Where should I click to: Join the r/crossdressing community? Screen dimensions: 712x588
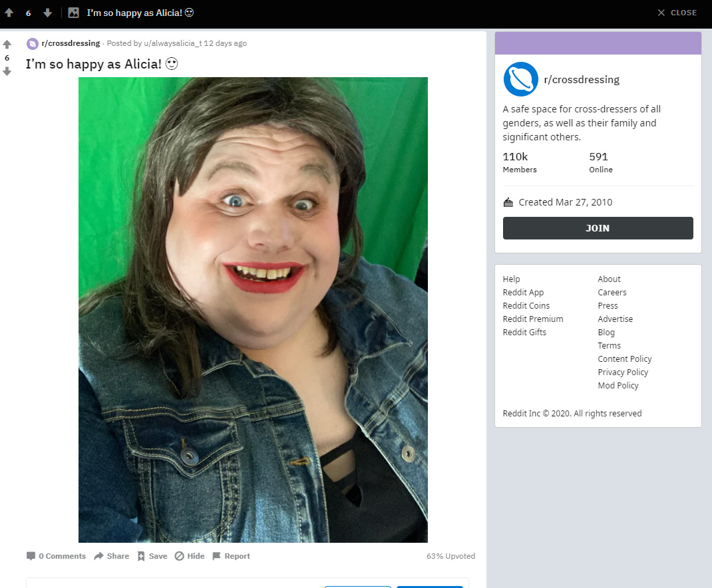pyautogui.click(x=598, y=228)
